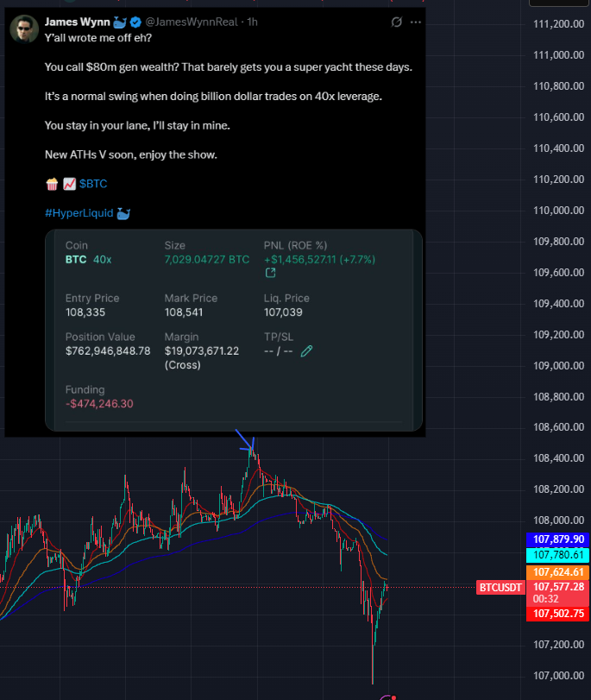Click the margin value $19,073,671.22
This screenshot has height=700, width=591.
pos(202,351)
